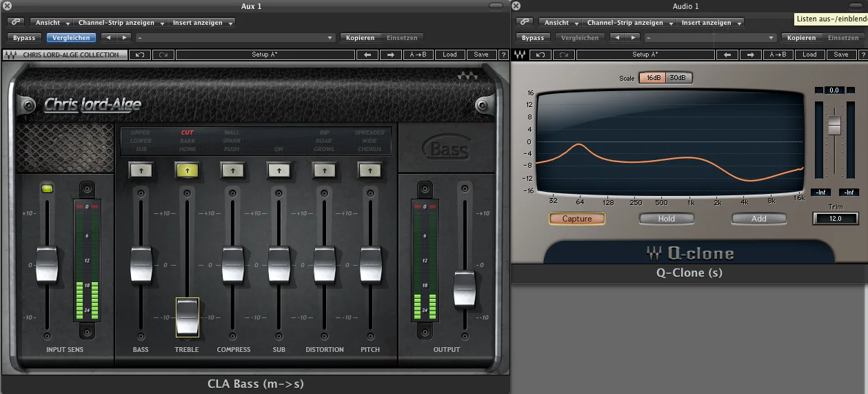
Task: Click Kopieren in Audio 1 window
Action: point(801,37)
